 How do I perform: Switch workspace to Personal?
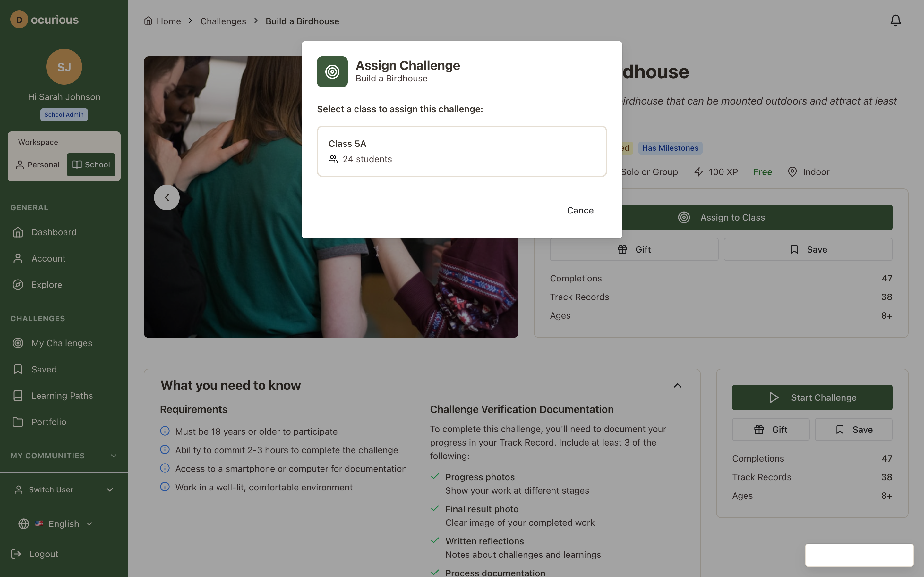pos(38,164)
